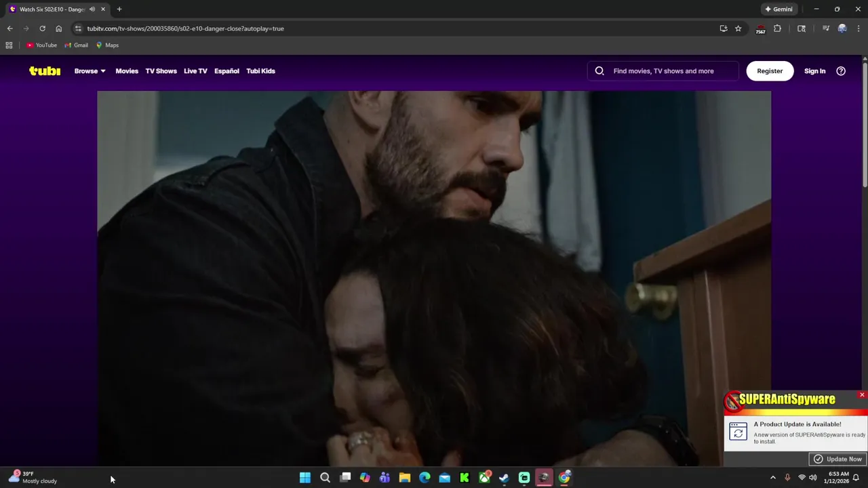View site information icon in address bar
Viewport: 868px width, 488px height.
pos(78,28)
